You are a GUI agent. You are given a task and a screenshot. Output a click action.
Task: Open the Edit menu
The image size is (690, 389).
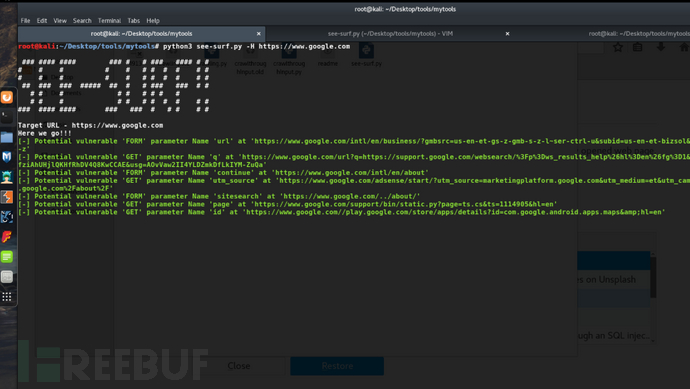click(42, 21)
